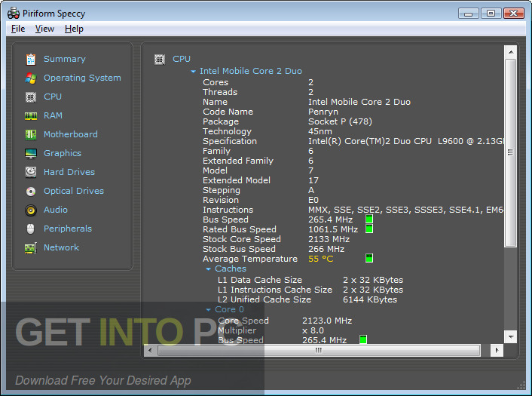Click the green graph icon beside Average Temperature

[369, 258]
